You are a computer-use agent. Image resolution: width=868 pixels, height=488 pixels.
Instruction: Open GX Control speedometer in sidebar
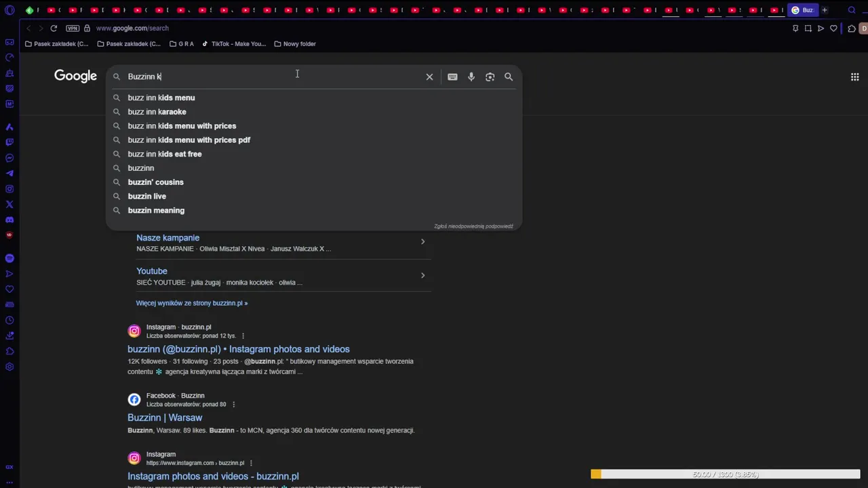(9, 58)
